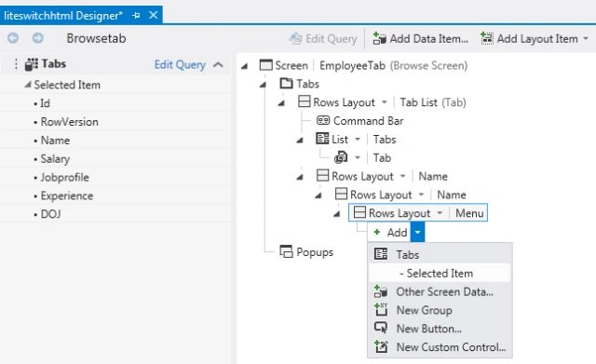Select the Id field
Image resolution: width=596 pixels, height=364 pixels.
pos(45,103)
